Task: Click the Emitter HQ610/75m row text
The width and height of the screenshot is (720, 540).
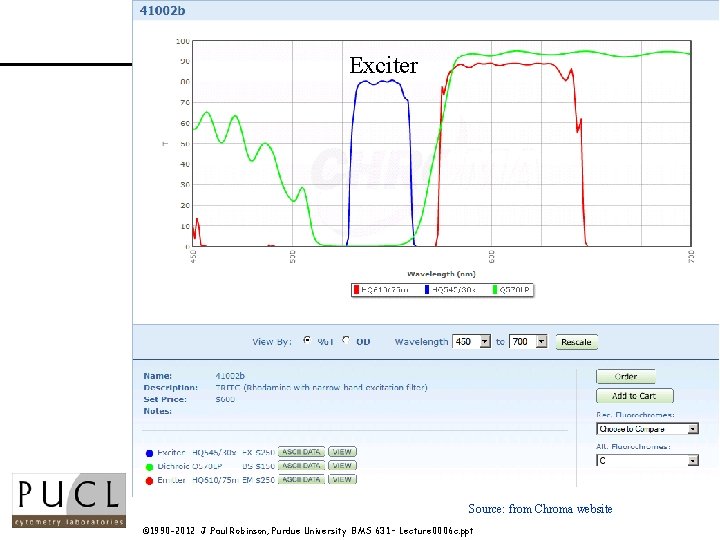Action: click(216, 479)
